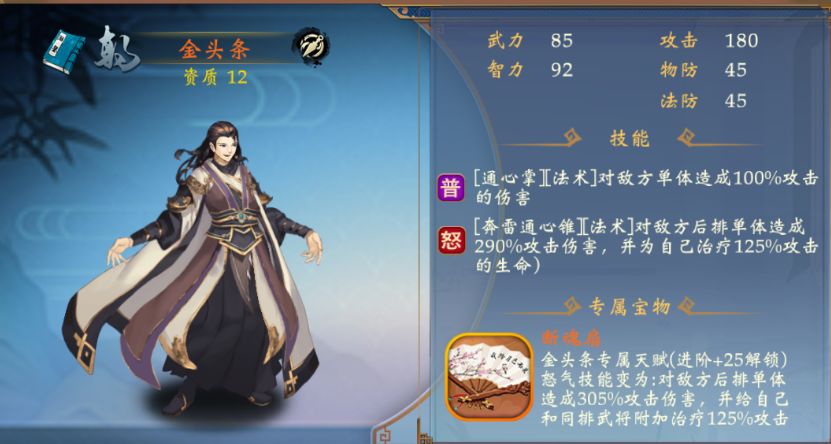Open the blue book icon
This screenshot has height=444, width=831.
pyautogui.click(x=64, y=51)
